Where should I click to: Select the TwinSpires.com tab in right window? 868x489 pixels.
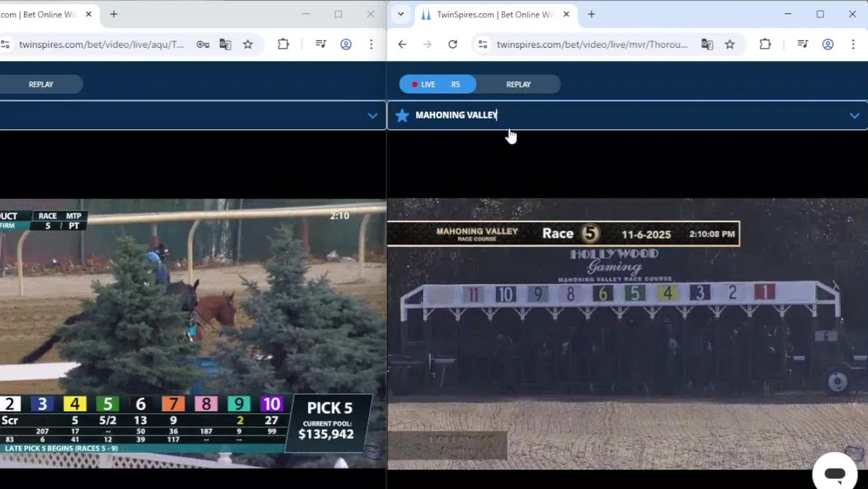pos(494,14)
